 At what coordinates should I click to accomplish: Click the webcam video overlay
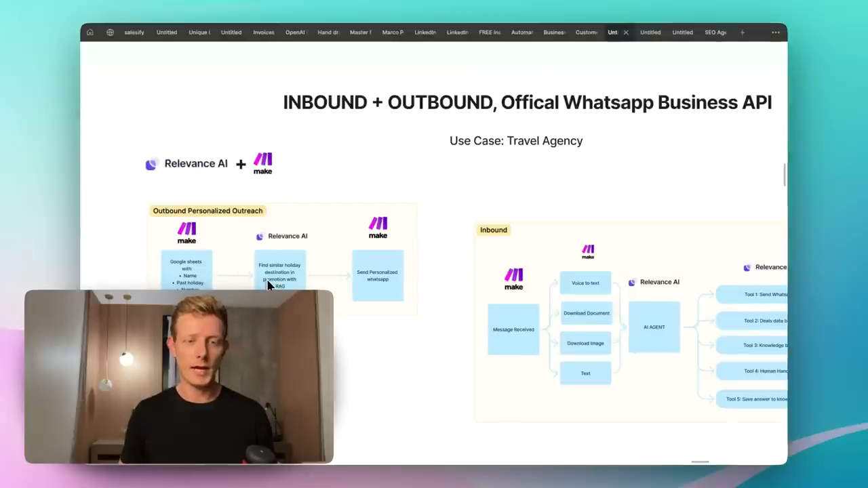(179, 377)
